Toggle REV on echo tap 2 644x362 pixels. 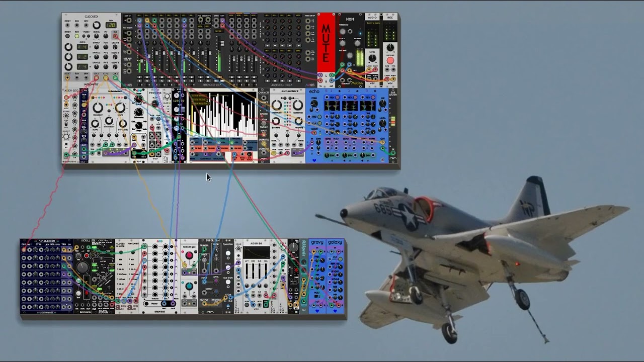(355, 98)
